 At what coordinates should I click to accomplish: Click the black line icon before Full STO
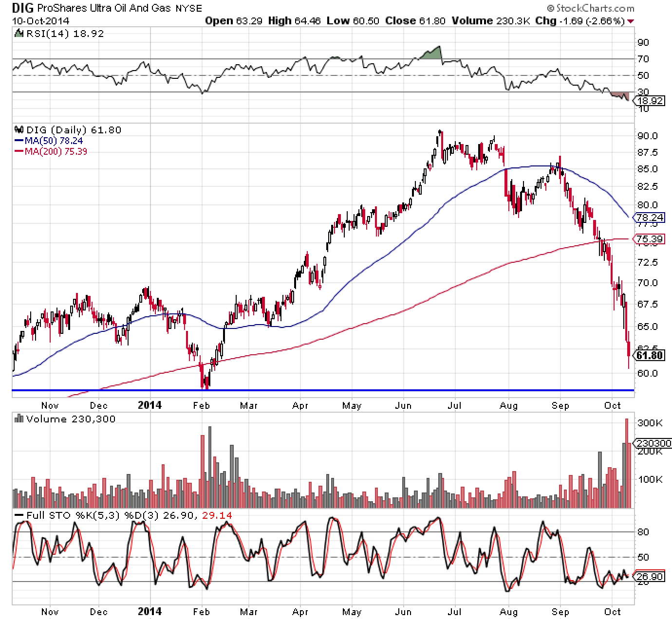coord(19,515)
